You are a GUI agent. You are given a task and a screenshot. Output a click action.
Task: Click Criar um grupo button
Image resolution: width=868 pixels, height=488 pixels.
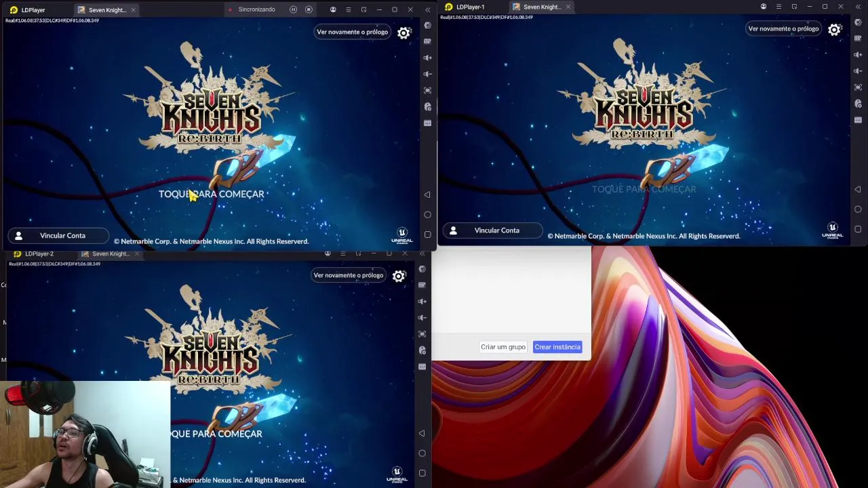click(503, 347)
